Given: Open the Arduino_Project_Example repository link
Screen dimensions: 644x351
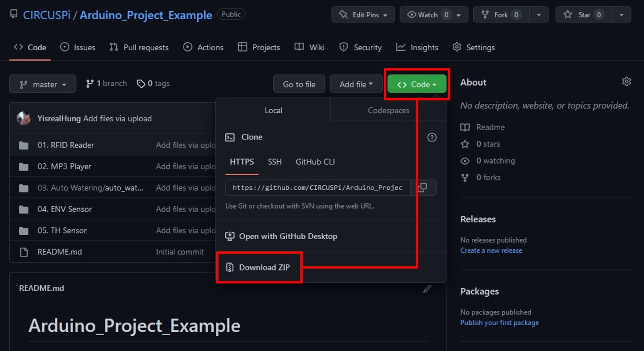Looking at the screenshot, I should click(146, 15).
